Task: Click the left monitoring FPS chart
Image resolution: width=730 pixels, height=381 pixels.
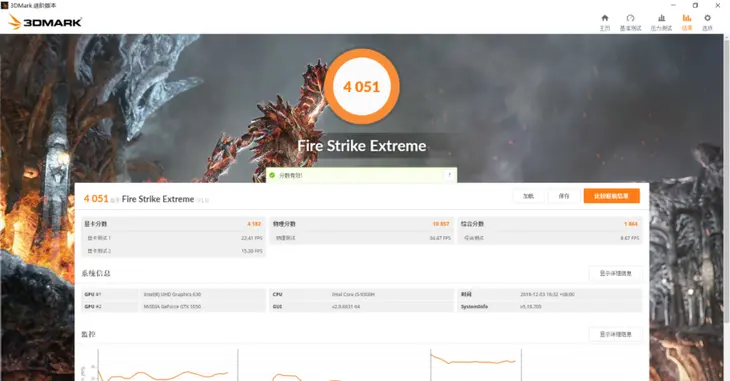Action: (163, 365)
